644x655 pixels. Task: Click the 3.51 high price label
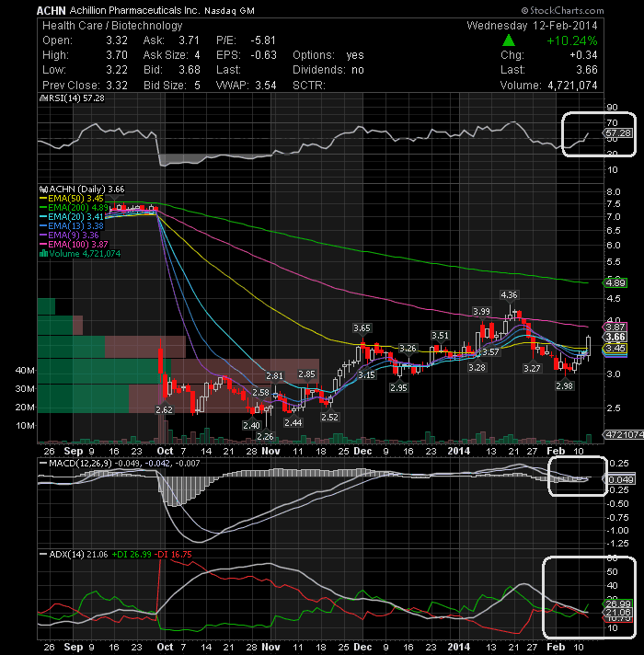pos(440,336)
